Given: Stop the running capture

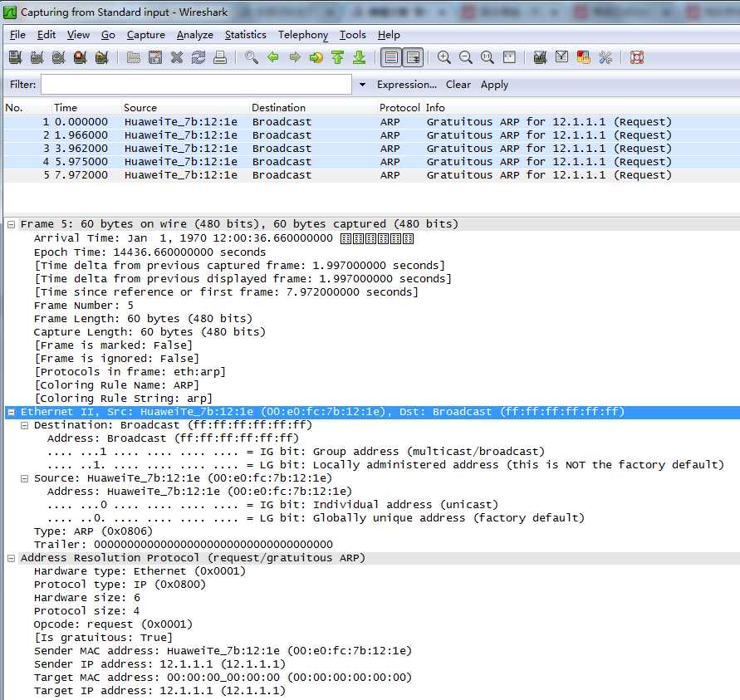Looking at the screenshot, I should pyautogui.click(x=81, y=57).
